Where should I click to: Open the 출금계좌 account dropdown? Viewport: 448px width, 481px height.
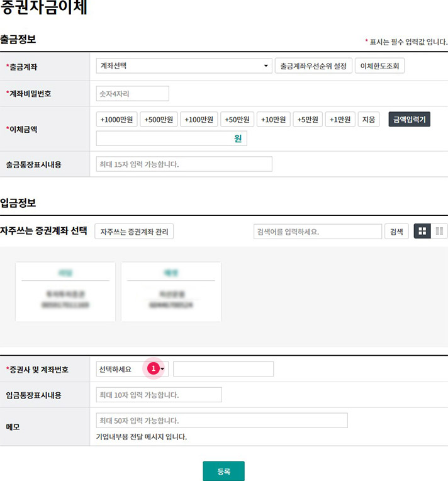(184, 65)
